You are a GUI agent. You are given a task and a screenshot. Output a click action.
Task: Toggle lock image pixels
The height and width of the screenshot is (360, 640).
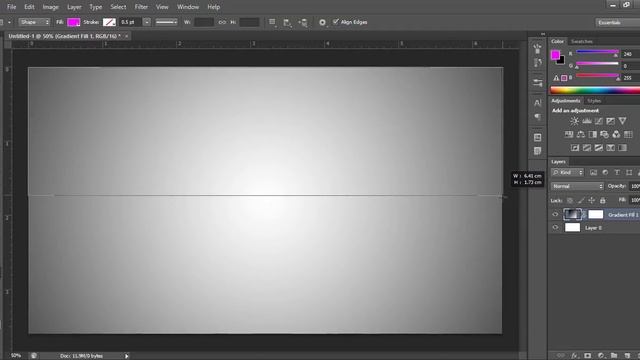(x=580, y=200)
